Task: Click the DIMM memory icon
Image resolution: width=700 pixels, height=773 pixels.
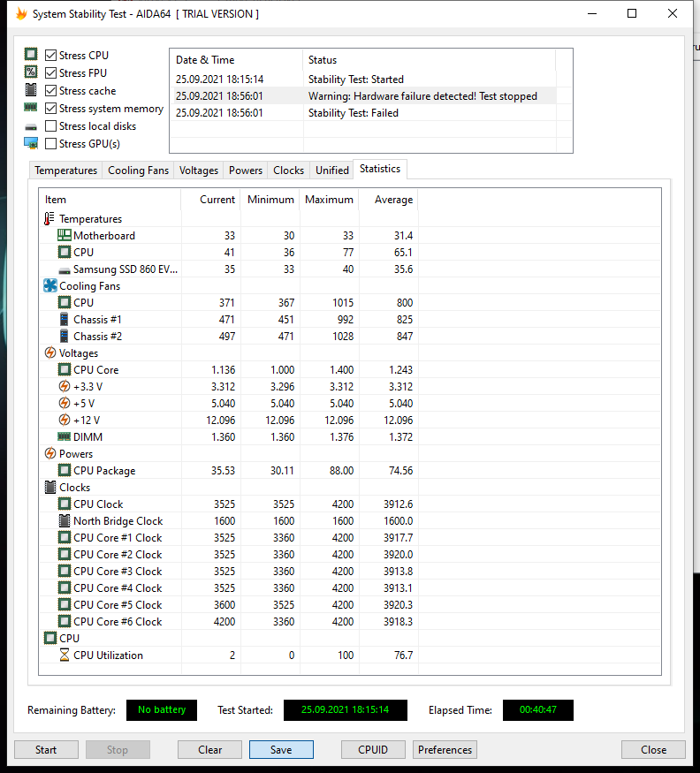Action: coord(65,436)
